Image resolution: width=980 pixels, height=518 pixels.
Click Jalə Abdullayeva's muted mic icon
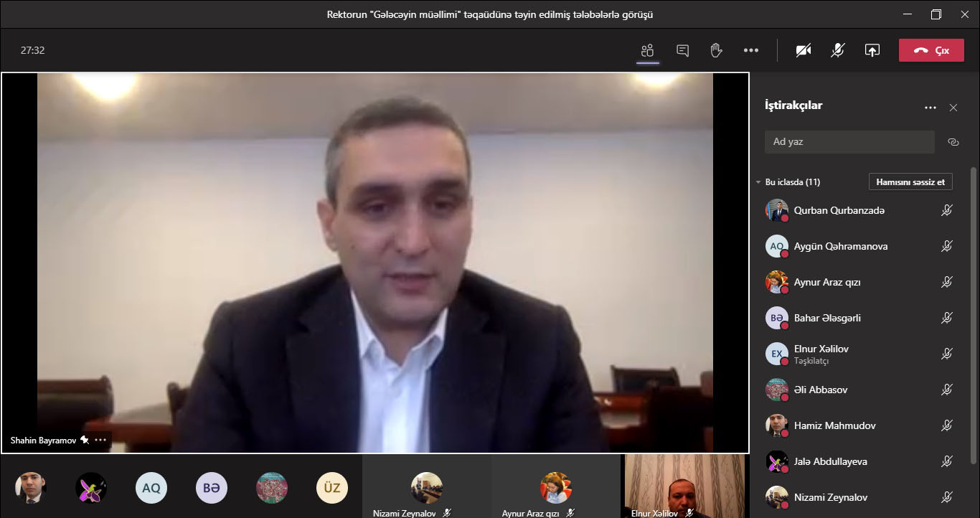(947, 461)
